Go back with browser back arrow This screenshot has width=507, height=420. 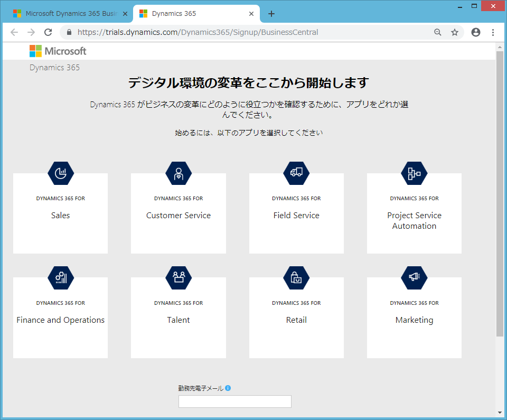pos(14,32)
